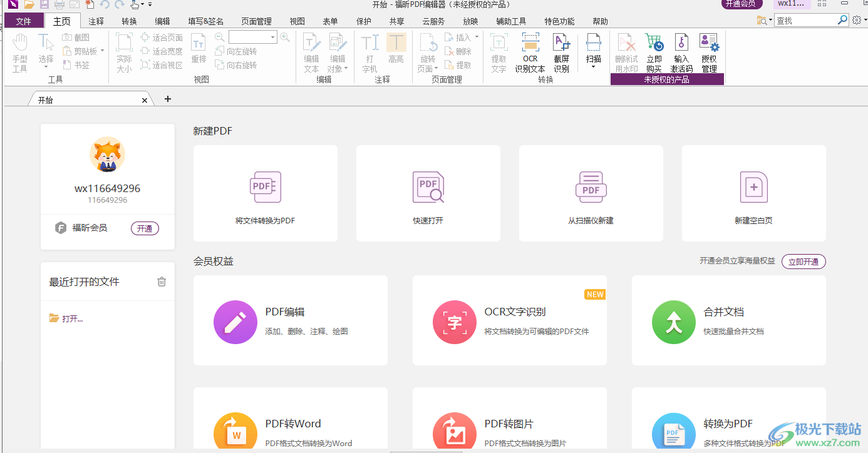Image resolution: width=868 pixels, height=453 pixels.
Task: Select the Highlight (高亮) tool
Action: coord(396,49)
